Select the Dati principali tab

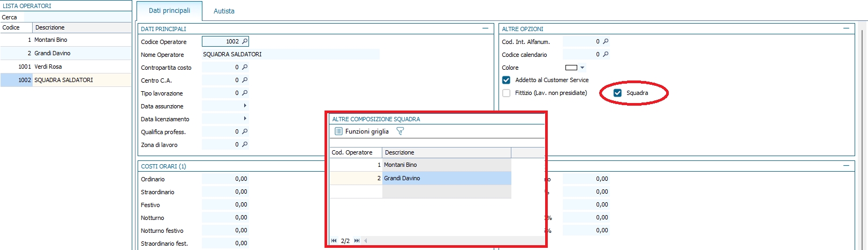tap(169, 11)
